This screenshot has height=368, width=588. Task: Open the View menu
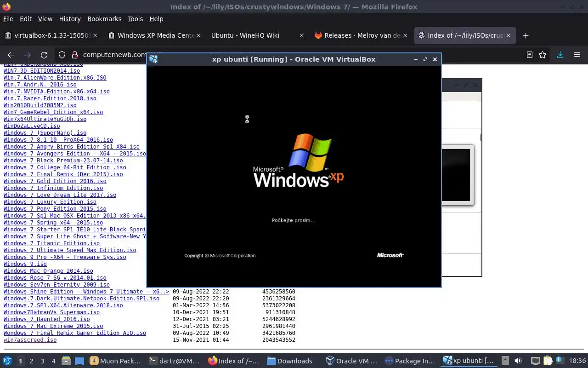tap(45, 19)
